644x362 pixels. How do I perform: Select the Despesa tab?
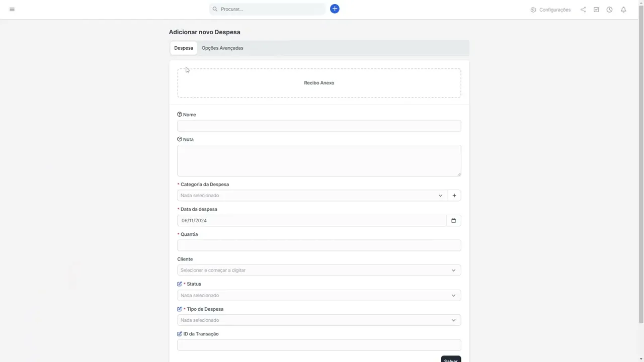(184, 48)
